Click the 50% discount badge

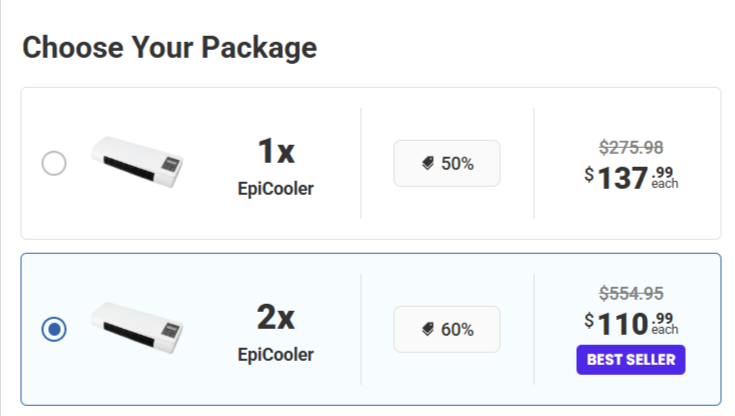[447, 163]
